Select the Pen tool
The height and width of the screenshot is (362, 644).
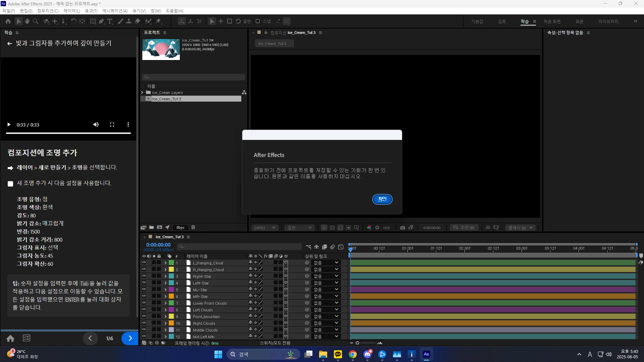pos(101,21)
